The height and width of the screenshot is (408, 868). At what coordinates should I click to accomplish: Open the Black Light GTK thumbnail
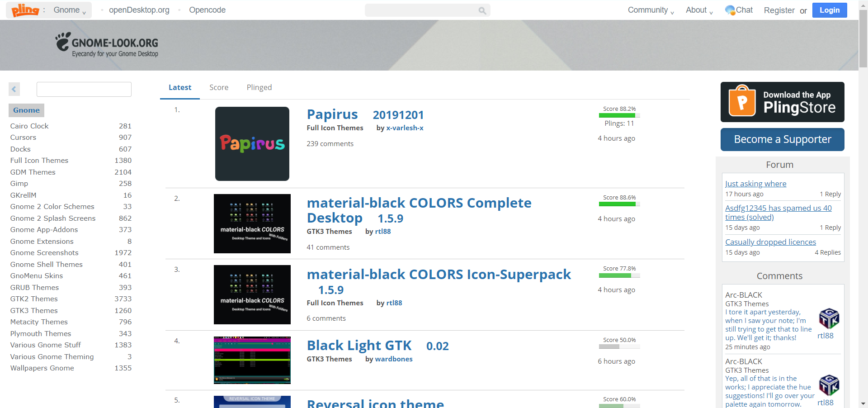[x=252, y=360]
